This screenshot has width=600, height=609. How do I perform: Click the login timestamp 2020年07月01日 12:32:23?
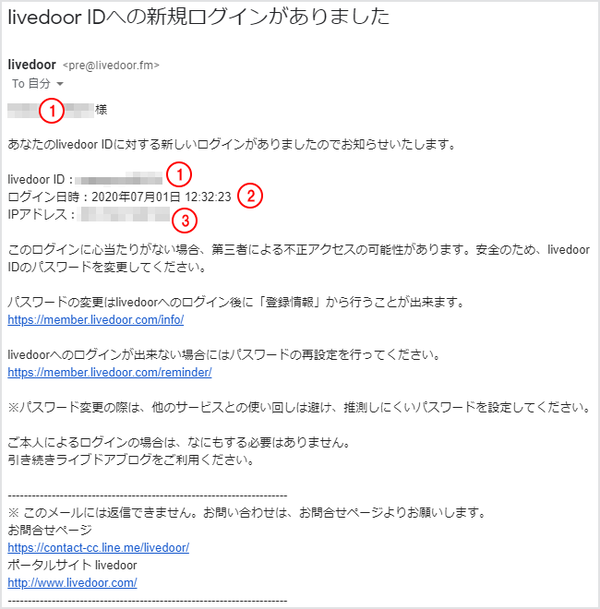pyautogui.click(x=161, y=197)
